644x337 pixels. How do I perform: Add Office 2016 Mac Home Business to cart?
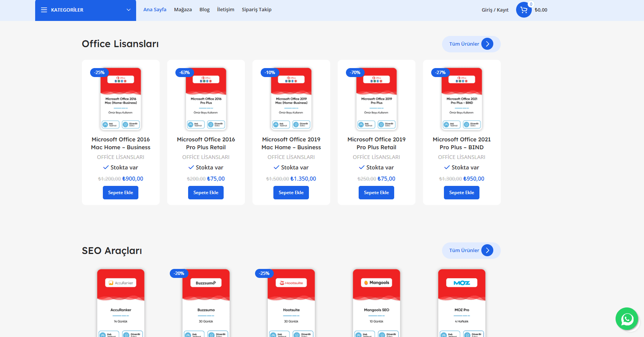120,193
